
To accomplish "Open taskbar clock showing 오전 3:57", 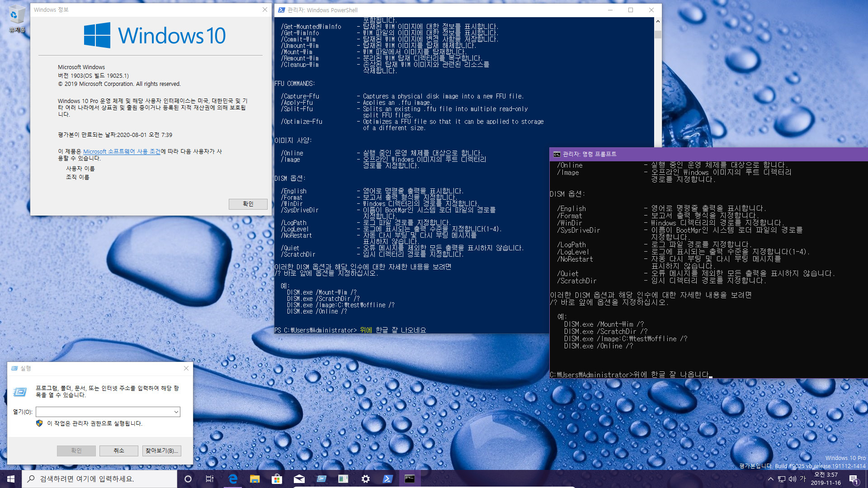I will coord(826,479).
